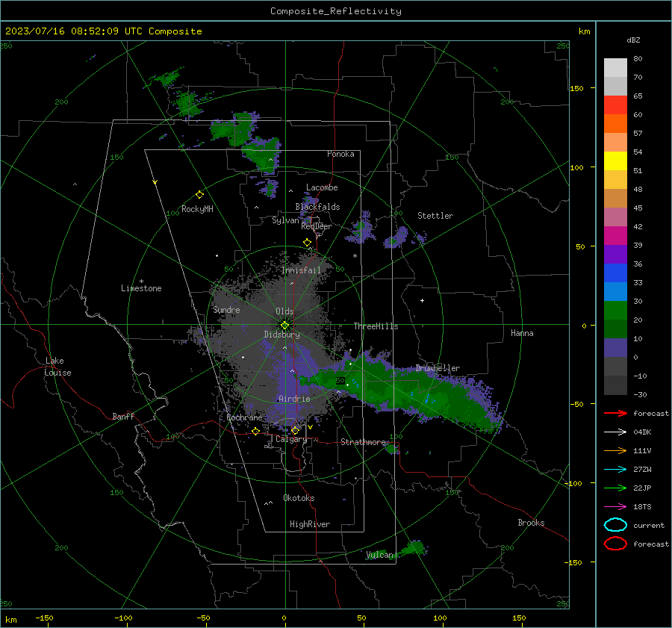Click the Banff town label

(123, 416)
